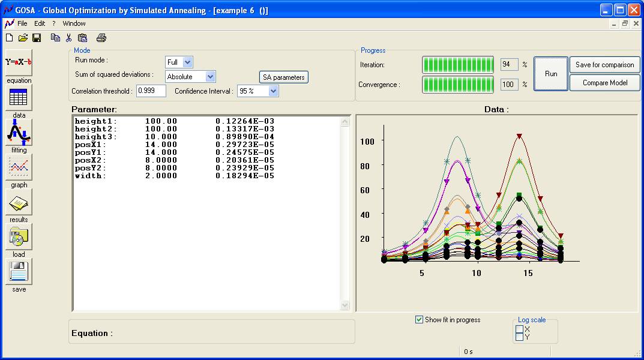The image size is (644, 360).
Task: Select the height1 parameter row
Action: (175, 121)
